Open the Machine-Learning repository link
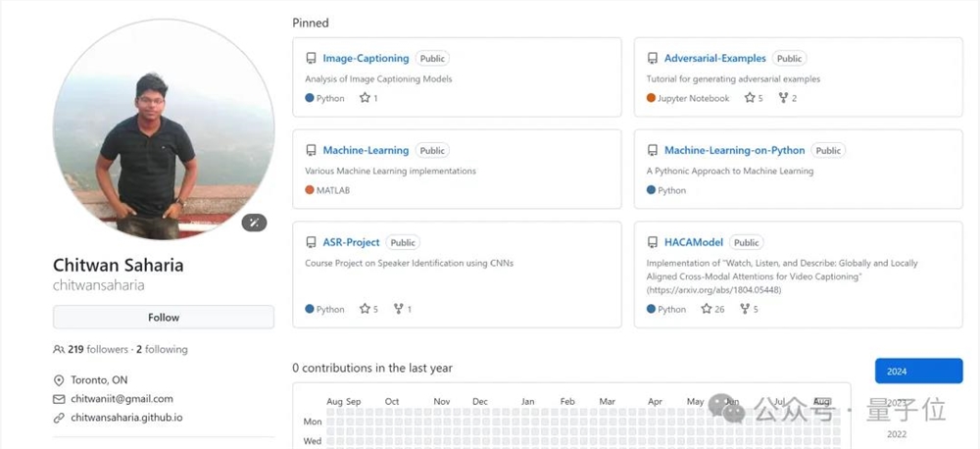Screen dimensions: 980x449 [x=366, y=151]
